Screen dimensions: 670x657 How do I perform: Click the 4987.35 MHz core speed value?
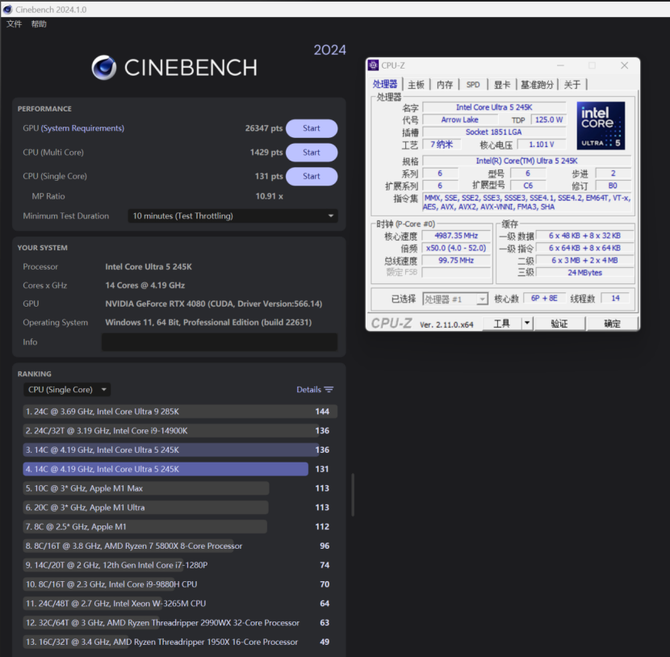click(456, 235)
